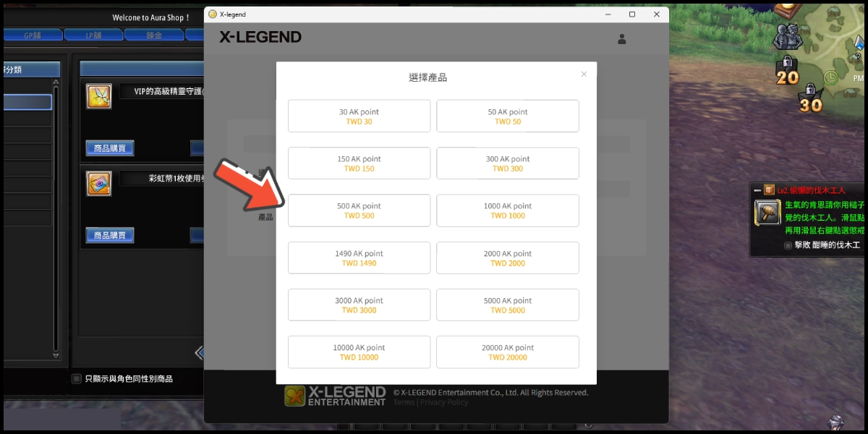Image resolution: width=868 pixels, height=434 pixels.
Task: Click the X-Legend Entertainment footer logo
Action: click(336, 396)
